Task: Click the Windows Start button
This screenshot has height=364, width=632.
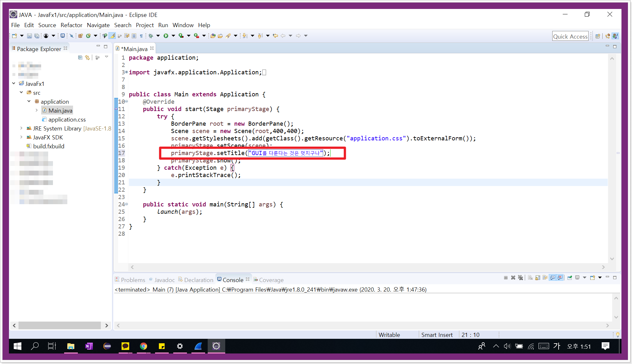Action: tap(18, 346)
